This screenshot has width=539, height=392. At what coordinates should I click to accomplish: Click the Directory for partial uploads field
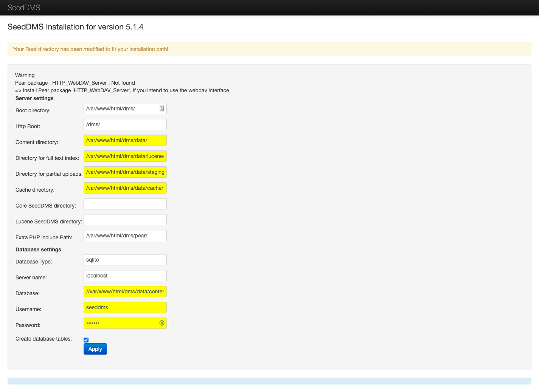tap(125, 172)
